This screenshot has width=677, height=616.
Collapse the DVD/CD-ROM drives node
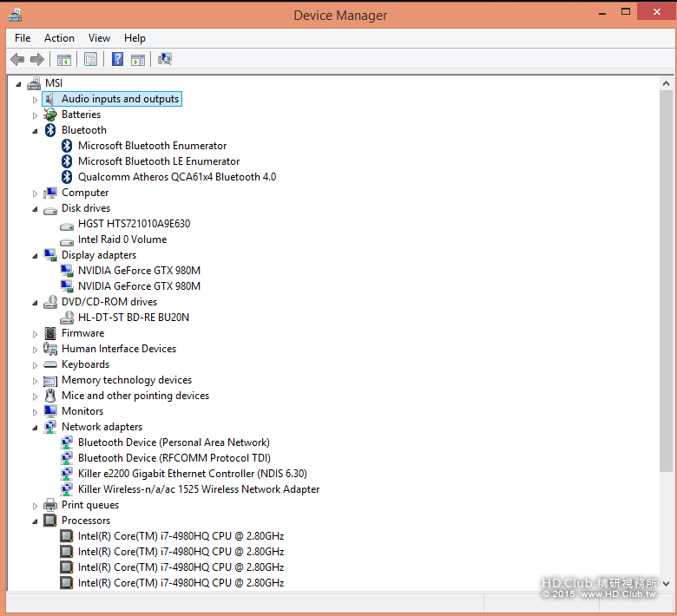tap(35, 303)
